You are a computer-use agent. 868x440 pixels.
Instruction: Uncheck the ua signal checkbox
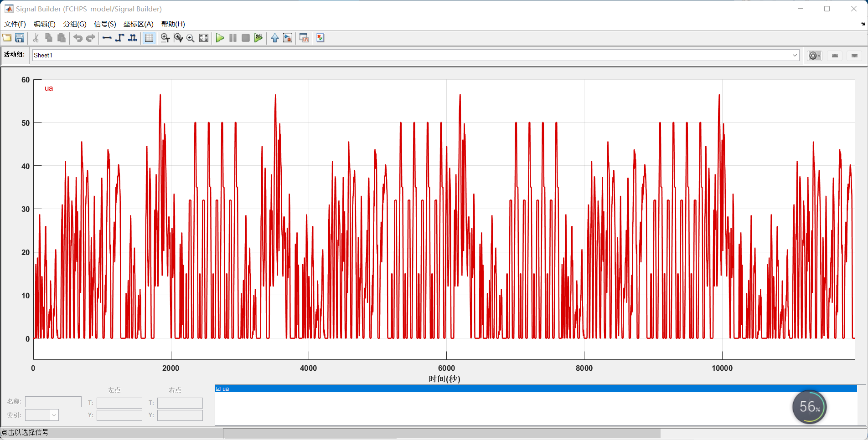point(218,389)
